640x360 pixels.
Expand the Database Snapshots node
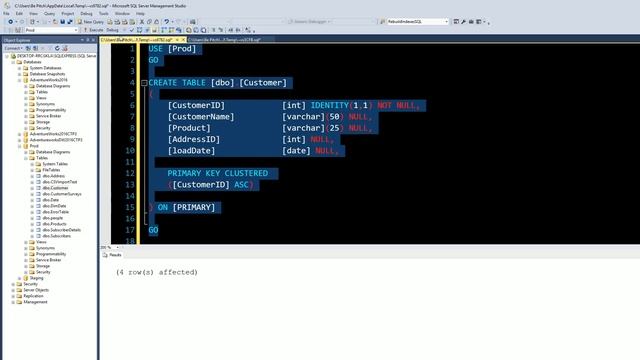pyautogui.click(x=19, y=74)
